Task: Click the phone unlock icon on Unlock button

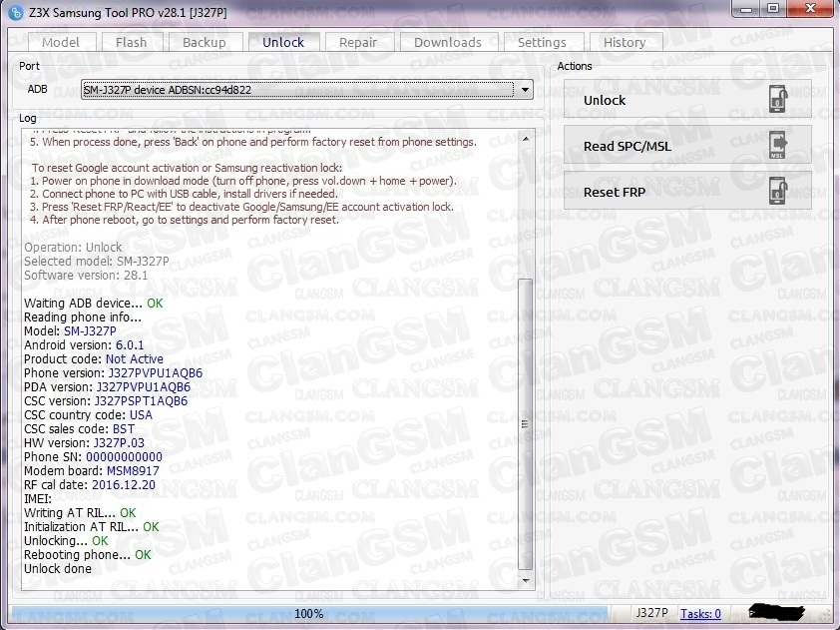Action: pyautogui.click(x=778, y=99)
